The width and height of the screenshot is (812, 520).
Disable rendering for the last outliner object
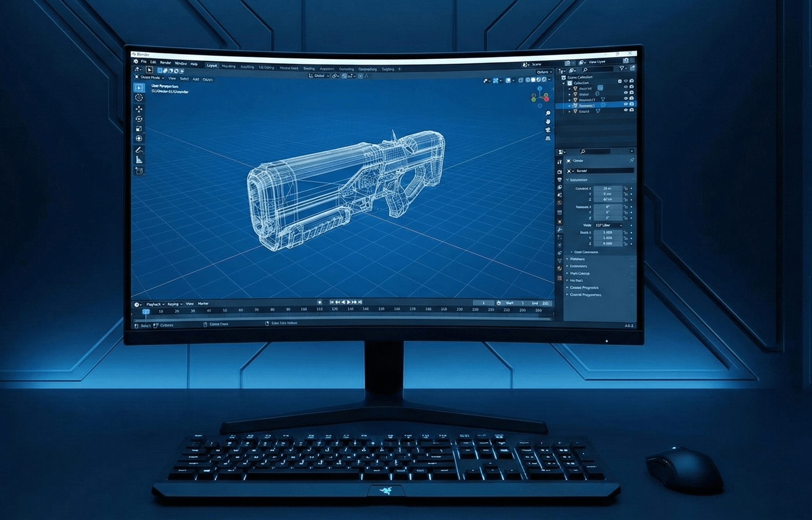click(632, 110)
